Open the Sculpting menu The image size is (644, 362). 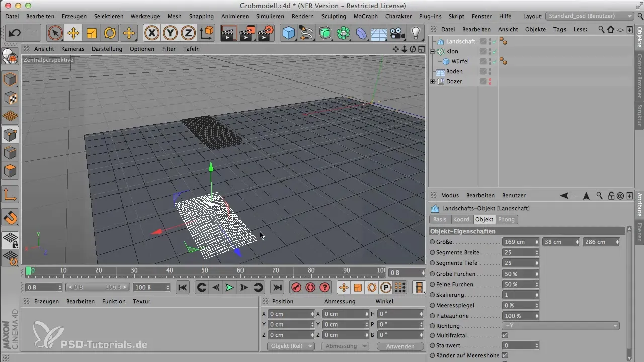pyautogui.click(x=334, y=16)
